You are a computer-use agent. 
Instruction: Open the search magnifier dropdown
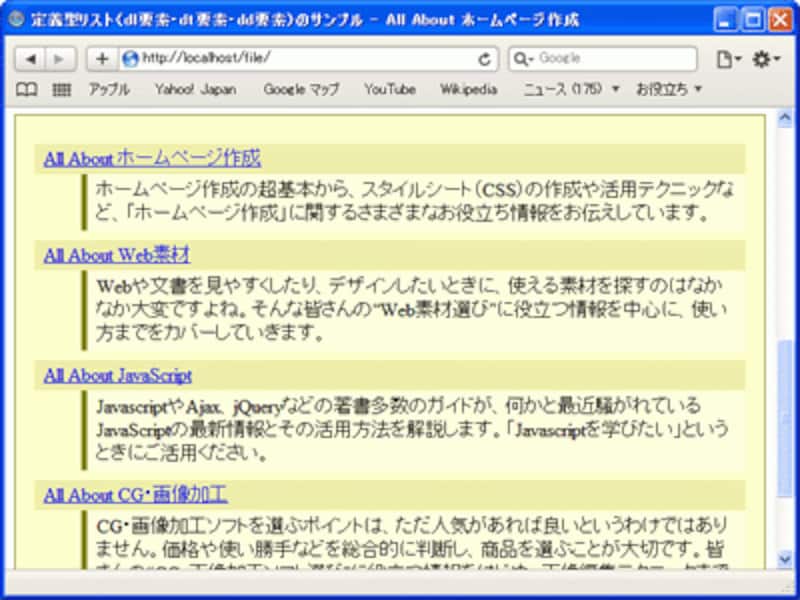pos(523,59)
